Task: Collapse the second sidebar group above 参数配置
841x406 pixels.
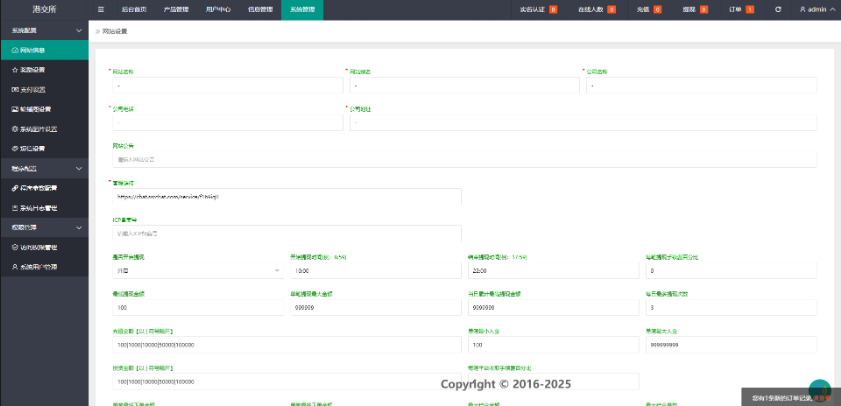Action: pos(79,168)
